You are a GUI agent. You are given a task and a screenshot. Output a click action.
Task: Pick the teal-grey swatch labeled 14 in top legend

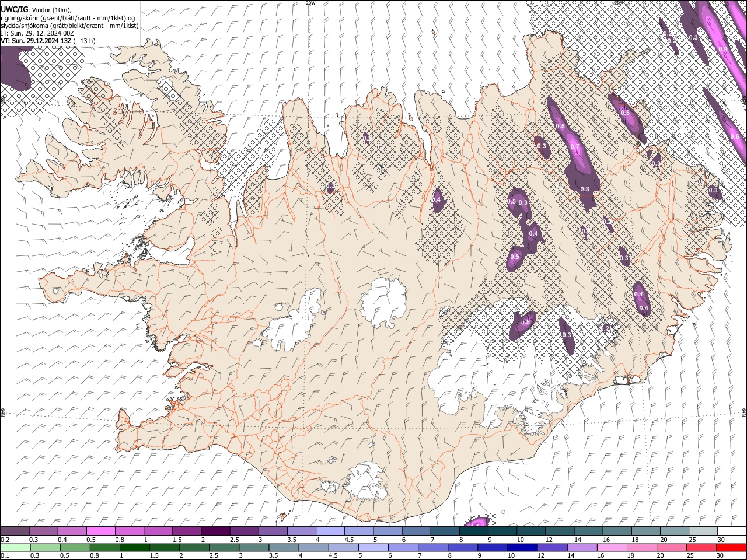point(588,531)
